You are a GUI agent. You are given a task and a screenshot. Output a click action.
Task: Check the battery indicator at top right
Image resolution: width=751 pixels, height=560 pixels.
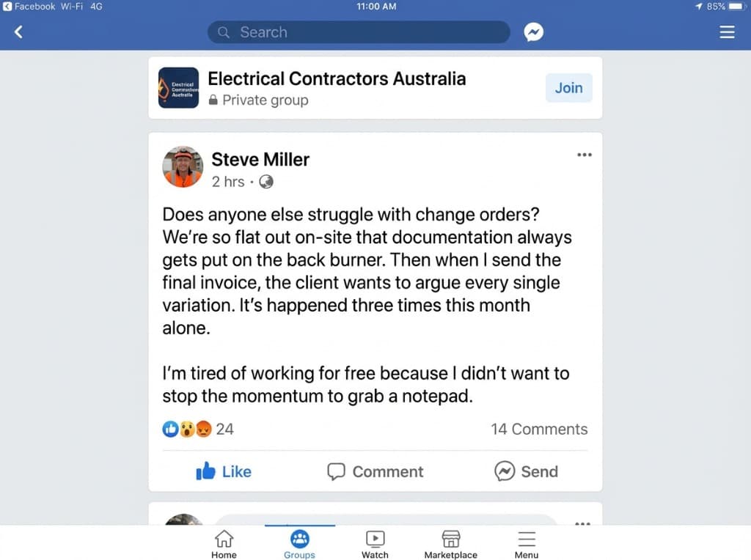pos(736,6)
